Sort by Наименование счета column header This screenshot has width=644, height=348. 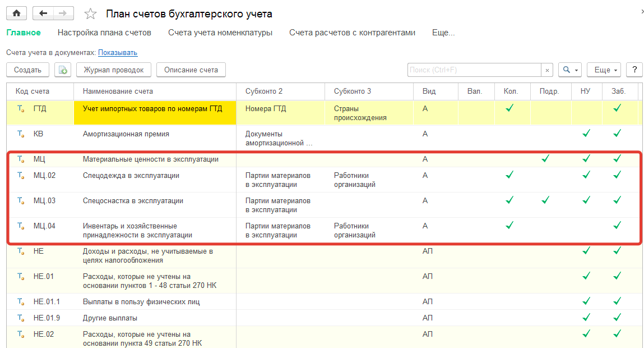(155, 91)
